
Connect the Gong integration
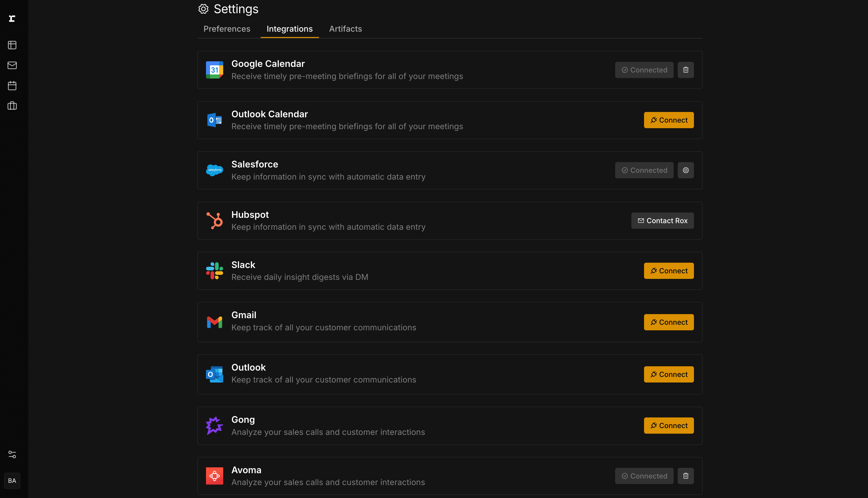point(669,426)
